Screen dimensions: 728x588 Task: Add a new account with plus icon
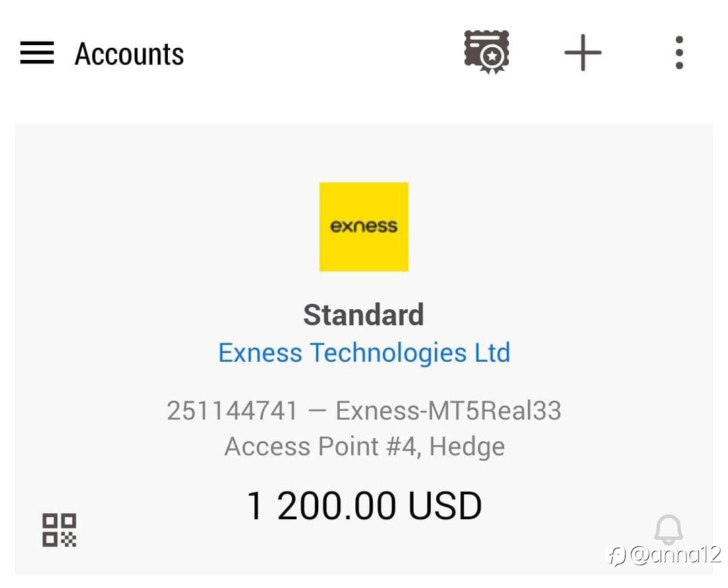click(582, 53)
